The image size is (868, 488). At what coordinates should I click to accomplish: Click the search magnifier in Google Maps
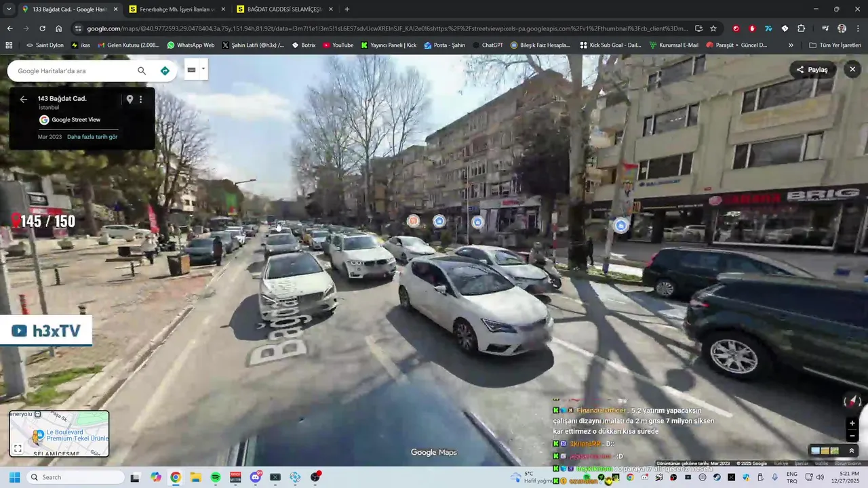click(142, 70)
